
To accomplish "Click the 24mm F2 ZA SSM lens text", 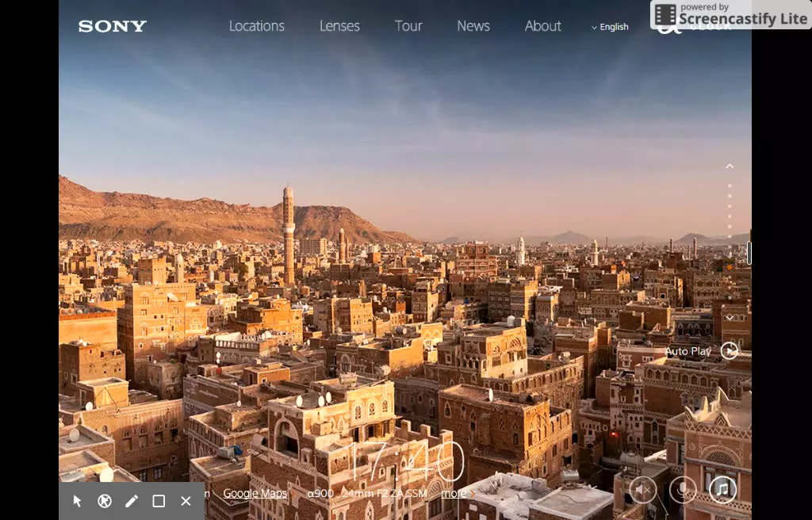I will (385, 493).
